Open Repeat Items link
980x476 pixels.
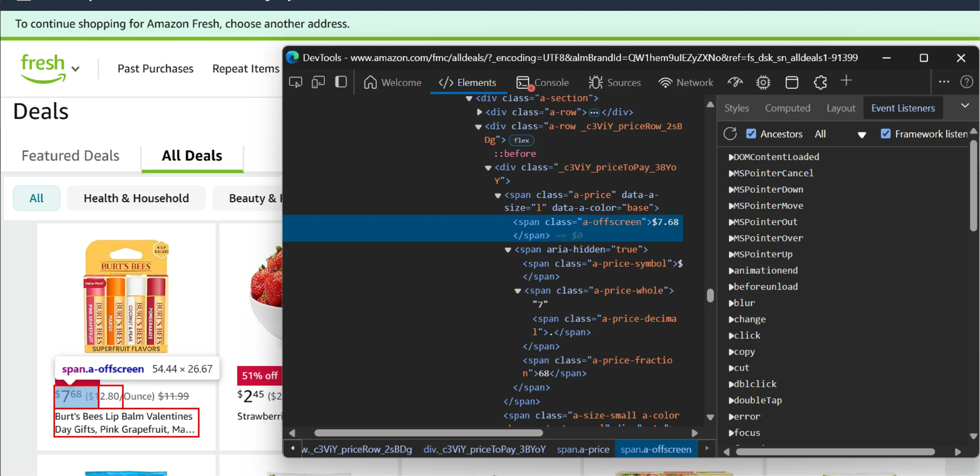pos(246,69)
